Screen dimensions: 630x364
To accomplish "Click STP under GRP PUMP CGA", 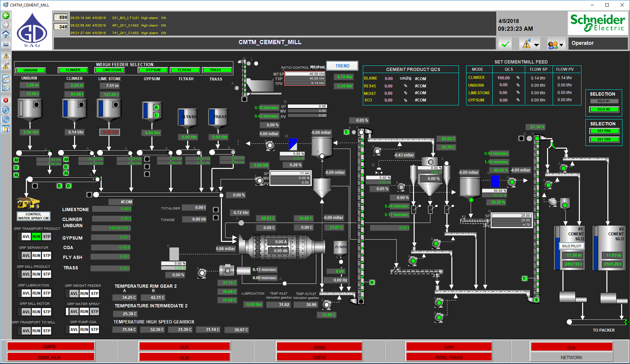I will 95,329.
